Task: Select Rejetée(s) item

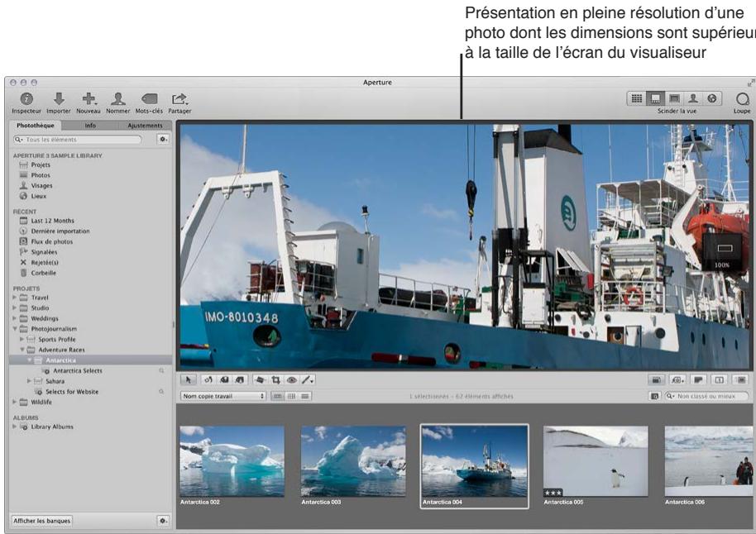Action: [x=45, y=263]
